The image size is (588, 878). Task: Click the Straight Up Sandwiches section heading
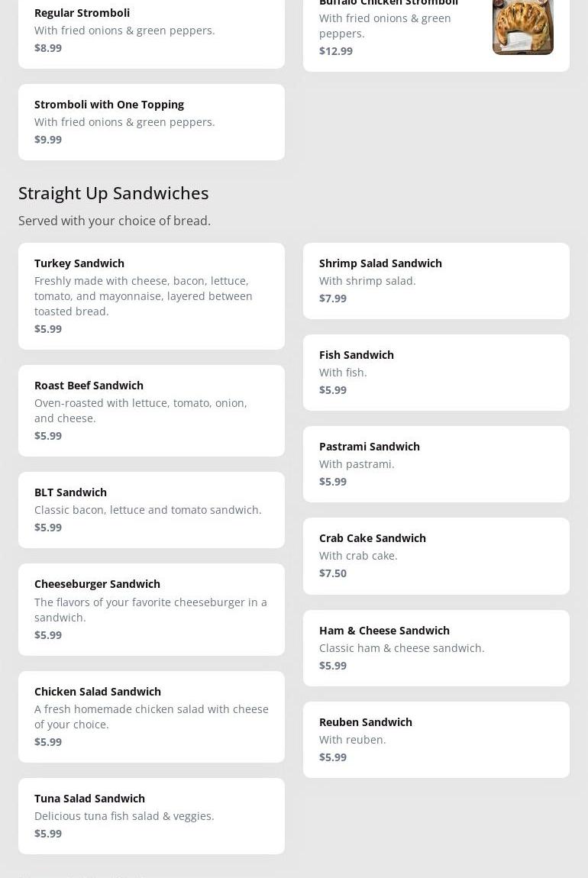114,193
